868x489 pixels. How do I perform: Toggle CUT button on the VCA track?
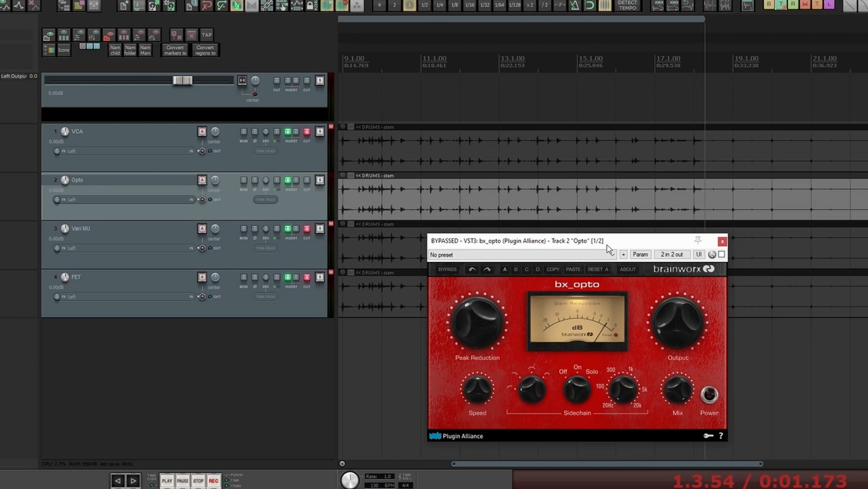tap(307, 131)
